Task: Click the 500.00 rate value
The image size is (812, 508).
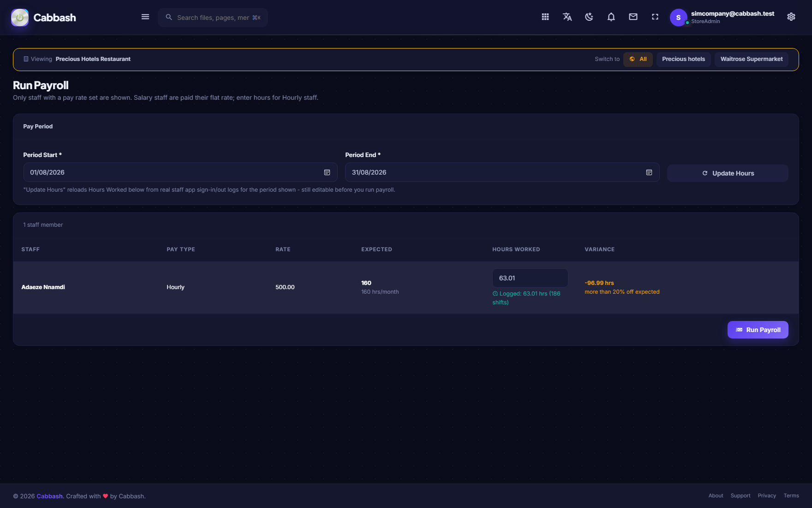Action: tap(285, 287)
